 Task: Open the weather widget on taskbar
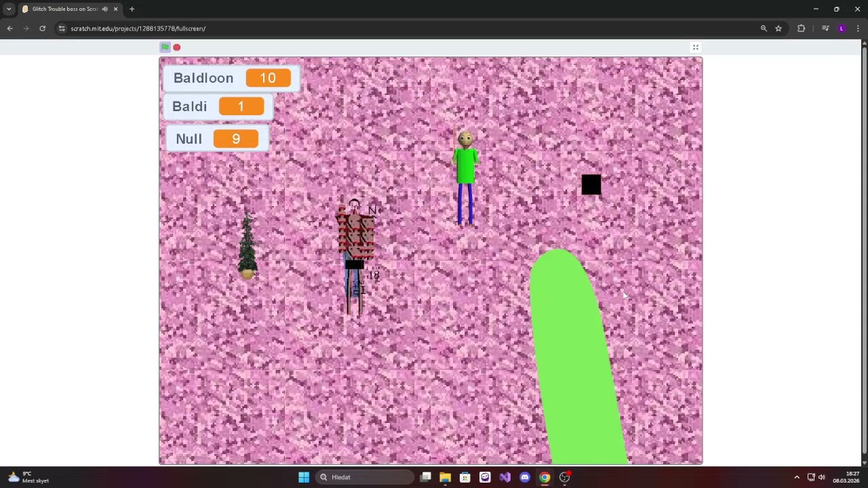28,477
